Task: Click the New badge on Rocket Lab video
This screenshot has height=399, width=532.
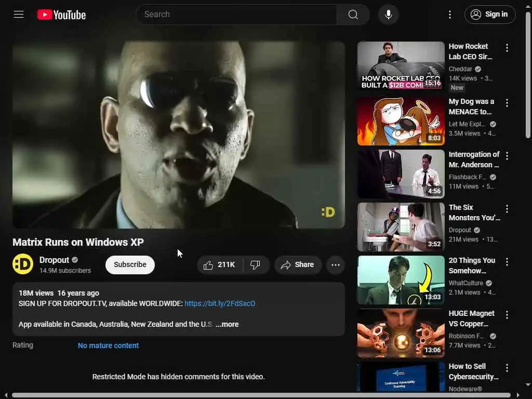Action: coord(457,87)
